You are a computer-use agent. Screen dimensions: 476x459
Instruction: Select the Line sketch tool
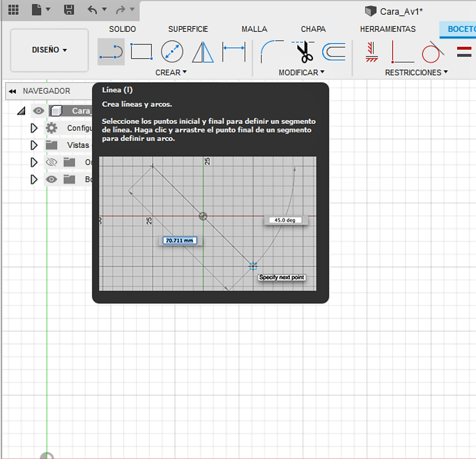click(x=111, y=52)
